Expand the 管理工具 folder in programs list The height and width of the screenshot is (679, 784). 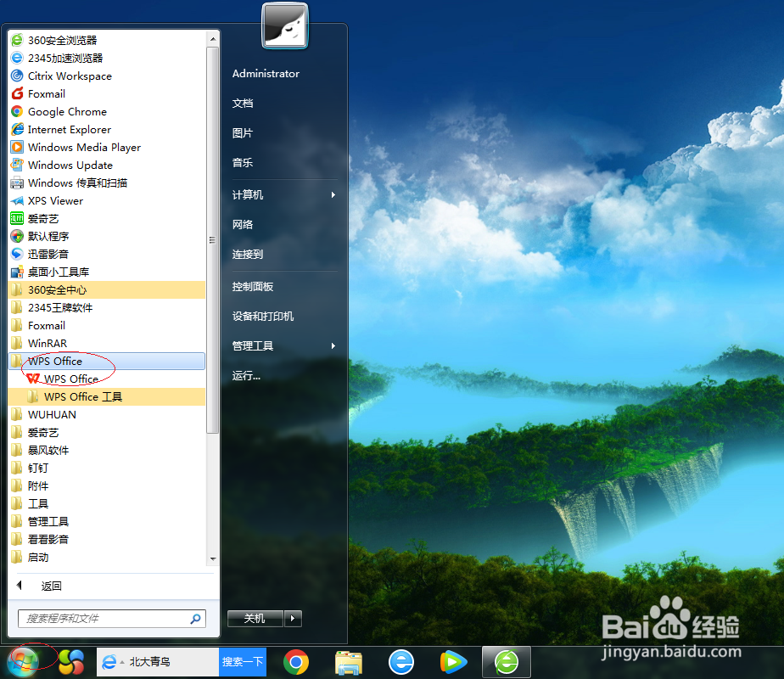[x=107, y=521]
